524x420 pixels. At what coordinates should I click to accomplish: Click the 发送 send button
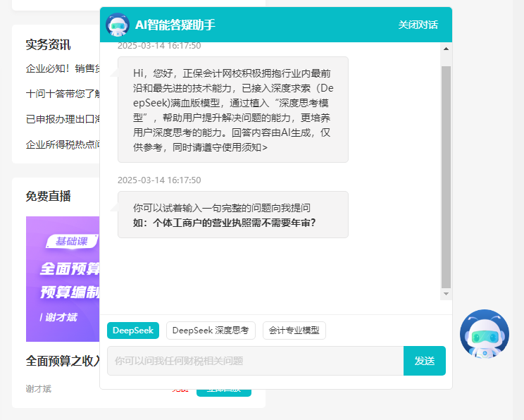click(x=424, y=361)
